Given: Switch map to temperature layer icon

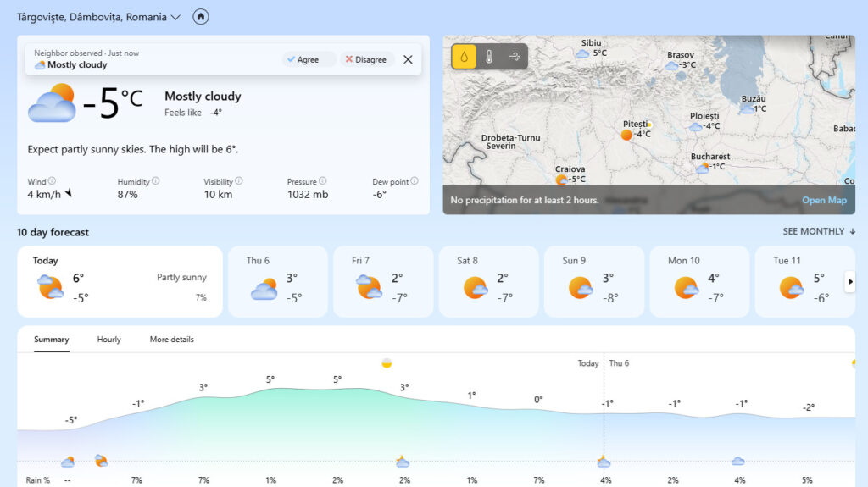Looking at the screenshot, I should point(489,57).
